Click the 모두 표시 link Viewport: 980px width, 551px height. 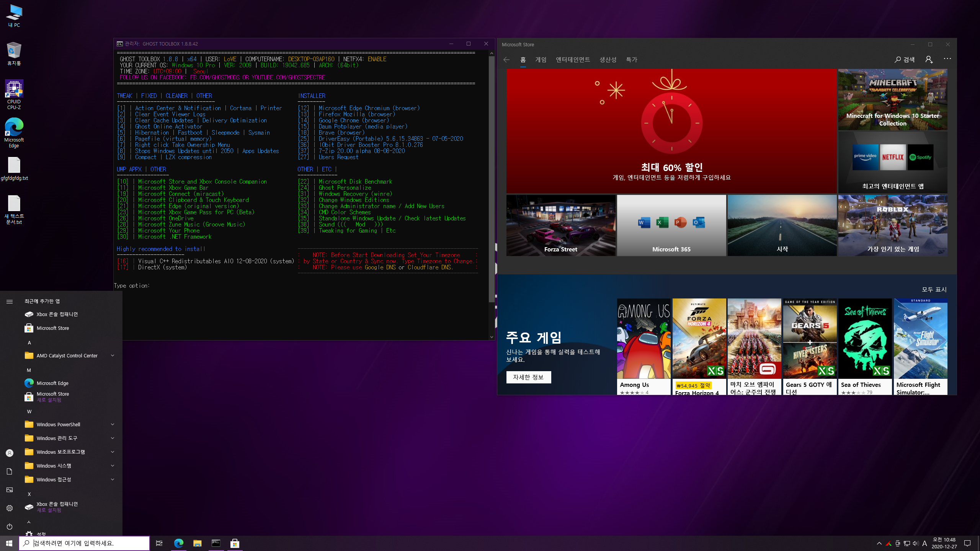(934, 289)
